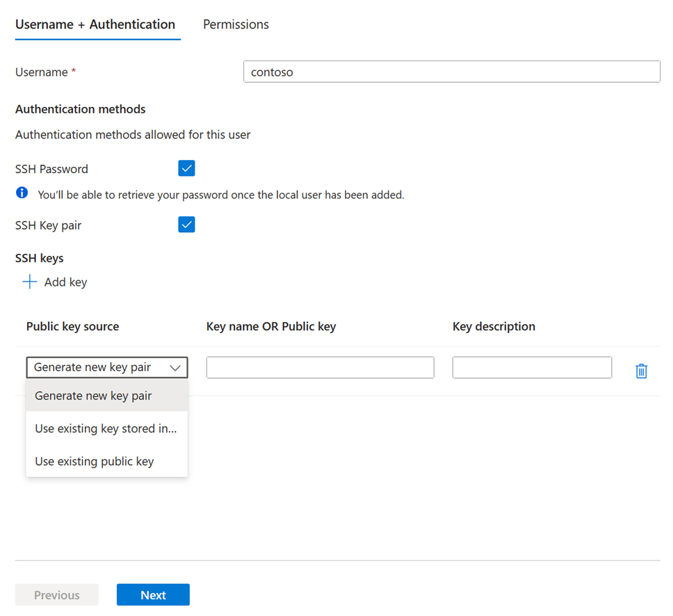Click the Next button
This screenshot has height=616, width=673.
pyautogui.click(x=153, y=594)
